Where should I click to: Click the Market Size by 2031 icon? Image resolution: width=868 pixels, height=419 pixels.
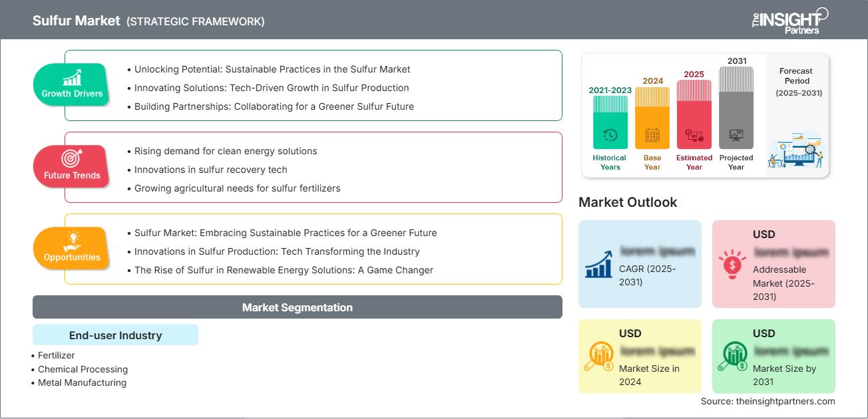pyautogui.click(x=732, y=356)
